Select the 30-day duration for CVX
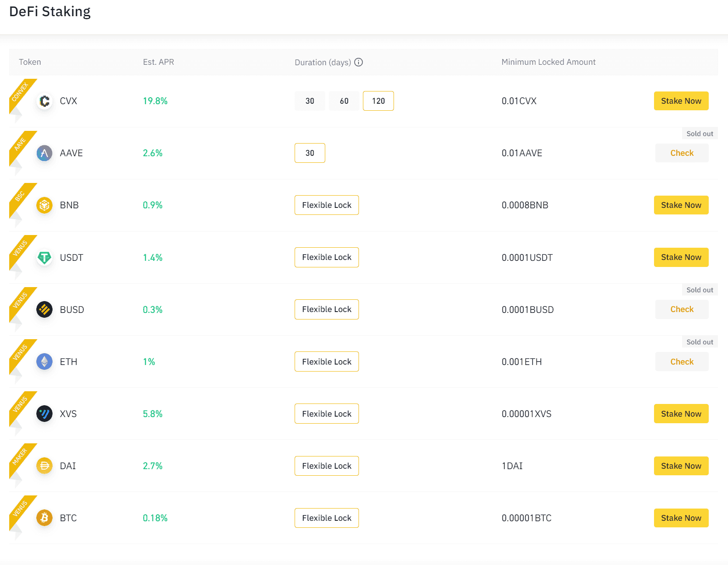This screenshot has height=565, width=728. coord(310,101)
